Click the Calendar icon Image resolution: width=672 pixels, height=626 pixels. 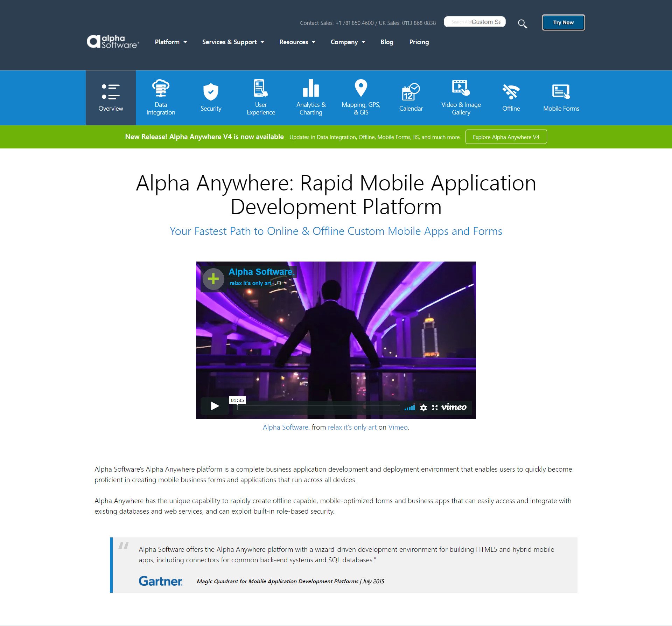click(411, 92)
